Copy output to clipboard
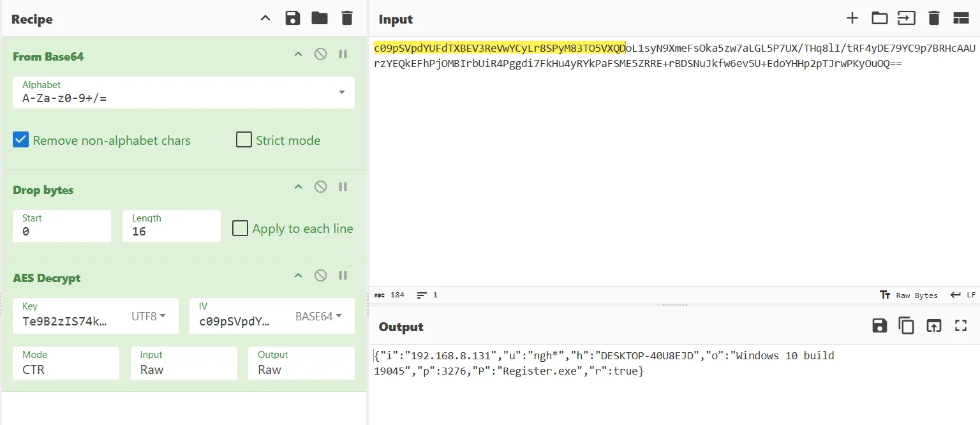This screenshot has width=980, height=425. coord(907,326)
